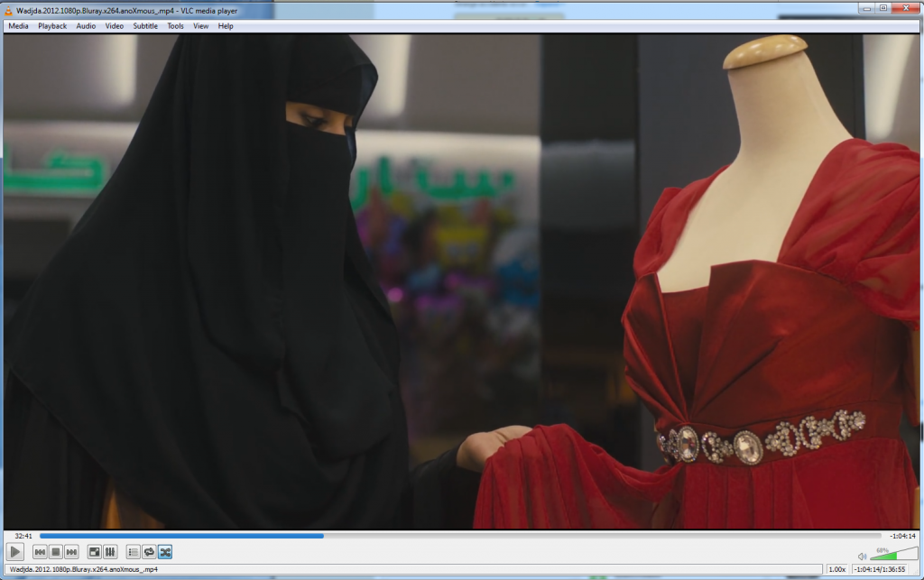
Task: Click the elapsed time label 32:41
Action: coord(23,536)
